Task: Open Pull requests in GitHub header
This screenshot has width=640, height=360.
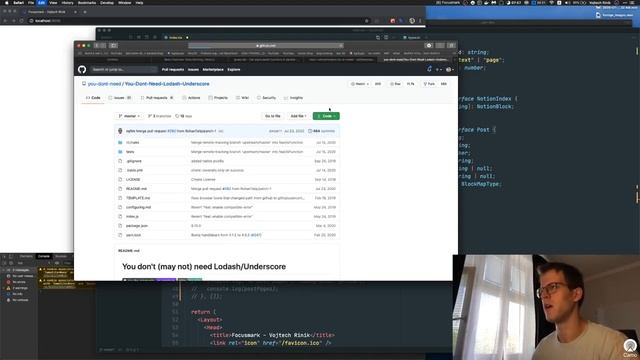Action: [173, 69]
